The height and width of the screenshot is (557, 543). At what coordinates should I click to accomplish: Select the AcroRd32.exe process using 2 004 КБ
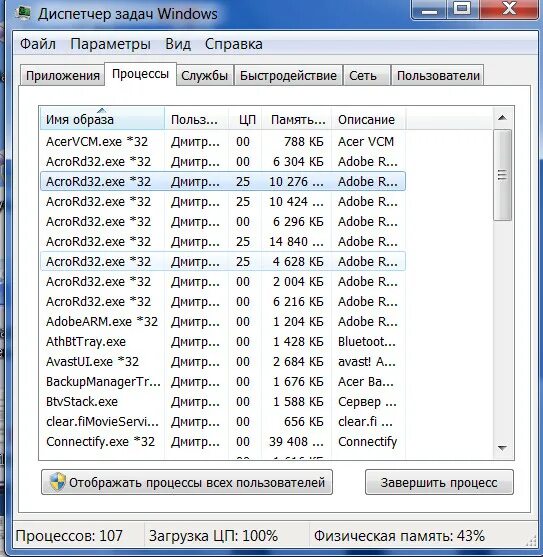point(223,282)
